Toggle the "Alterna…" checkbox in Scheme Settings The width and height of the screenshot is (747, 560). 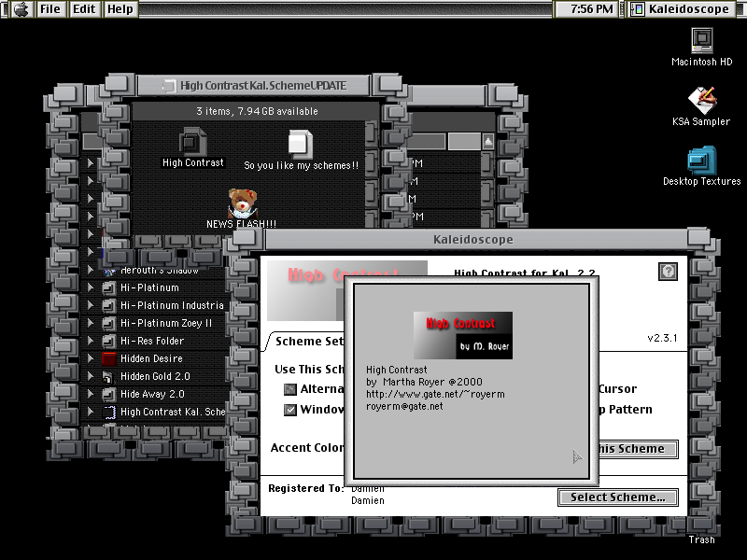click(x=289, y=389)
